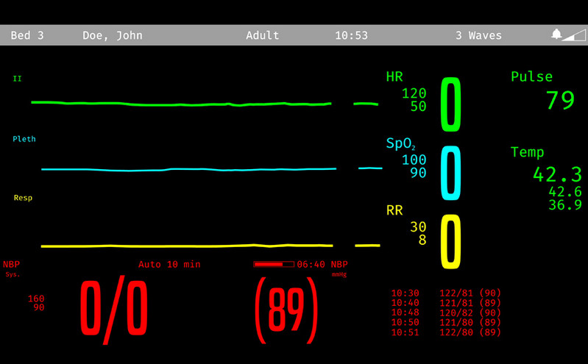Select the Bed 3 label

(27, 35)
